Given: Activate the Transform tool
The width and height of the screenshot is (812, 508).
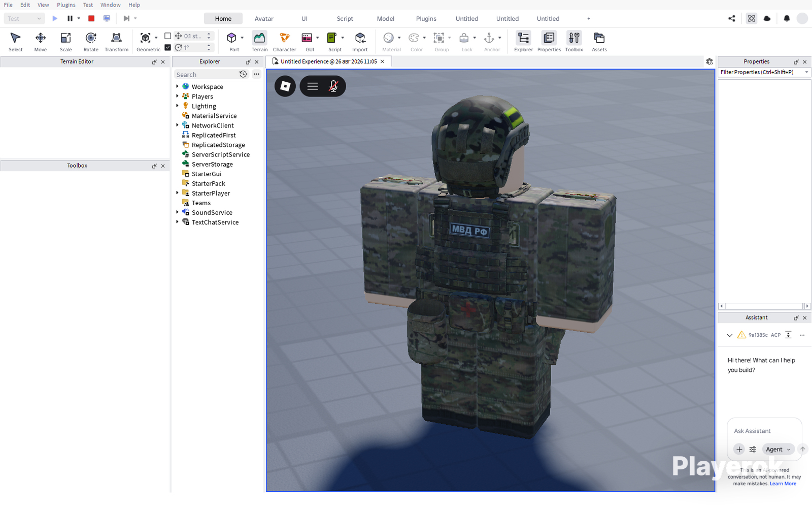Looking at the screenshot, I should click(x=116, y=42).
